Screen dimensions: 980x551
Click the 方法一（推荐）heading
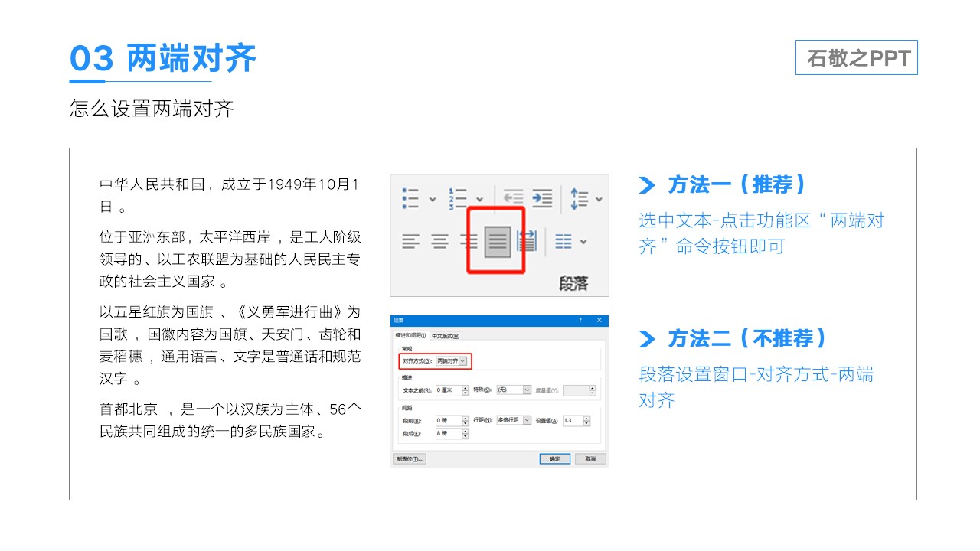737,184
